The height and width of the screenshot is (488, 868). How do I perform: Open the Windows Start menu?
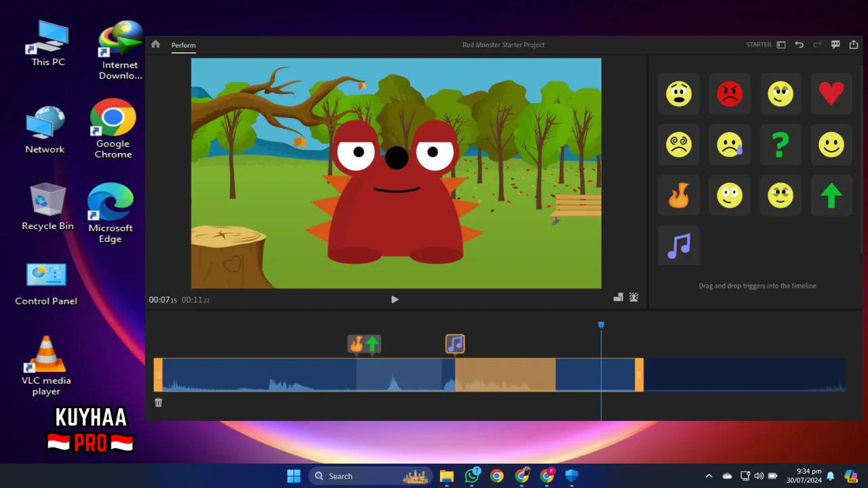click(294, 476)
